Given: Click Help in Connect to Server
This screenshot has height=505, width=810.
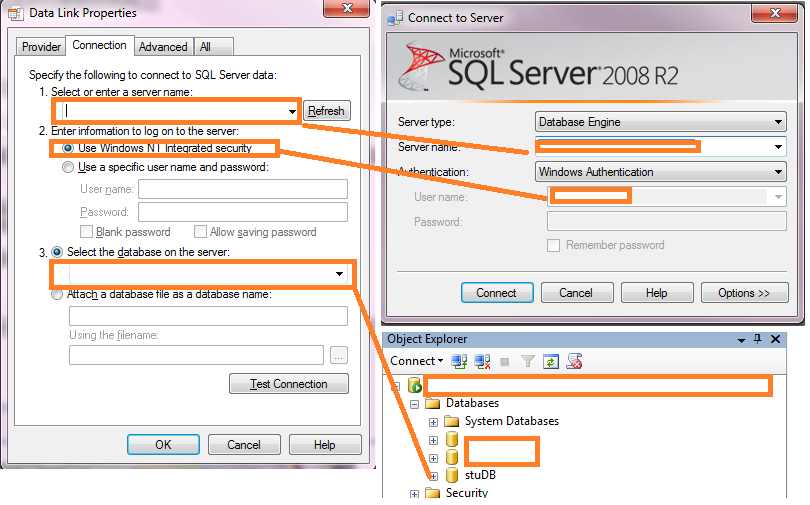Looking at the screenshot, I should pyautogui.click(x=657, y=293).
